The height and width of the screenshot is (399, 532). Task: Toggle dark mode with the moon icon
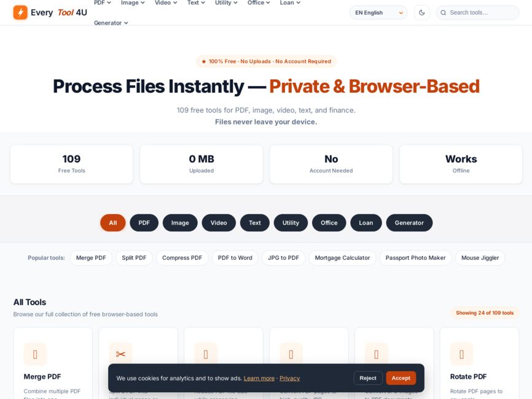pyautogui.click(x=422, y=12)
